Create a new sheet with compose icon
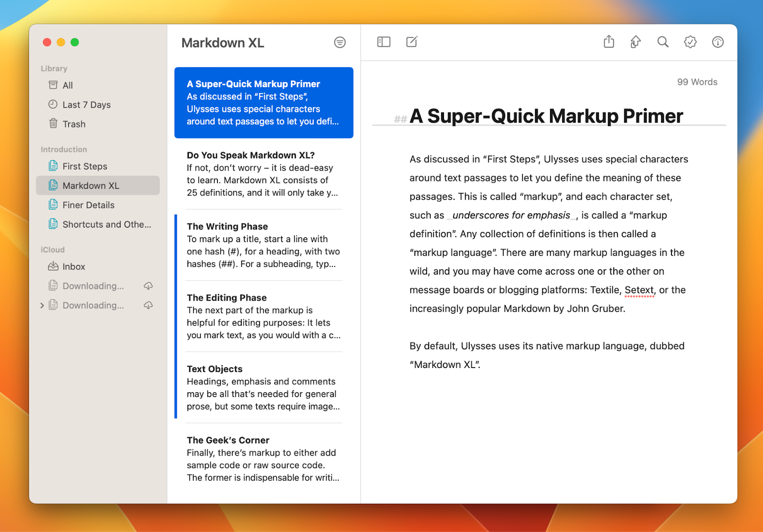The image size is (763, 532). coord(412,42)
